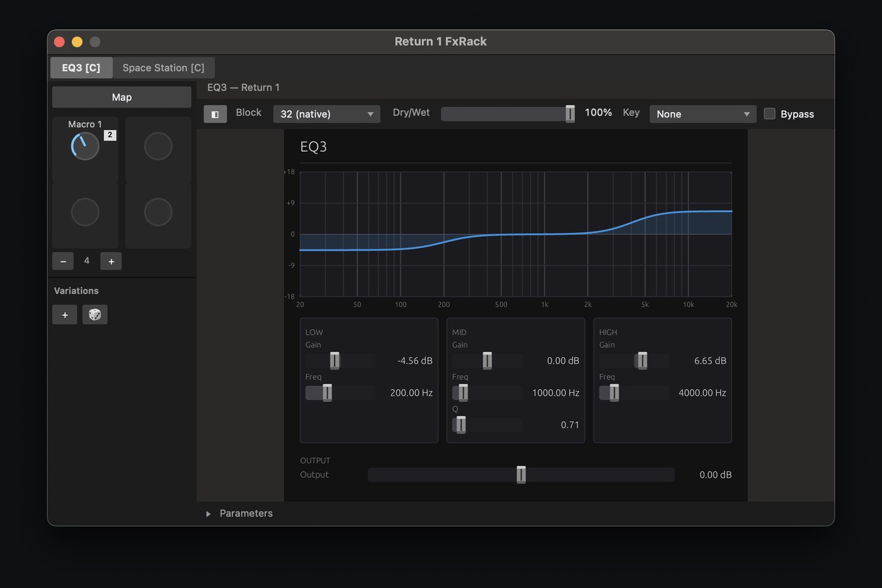Screen dimensions: 882x588
Task: Open the Block size dropdown showing 32 (native)
Action: [326, 114]
